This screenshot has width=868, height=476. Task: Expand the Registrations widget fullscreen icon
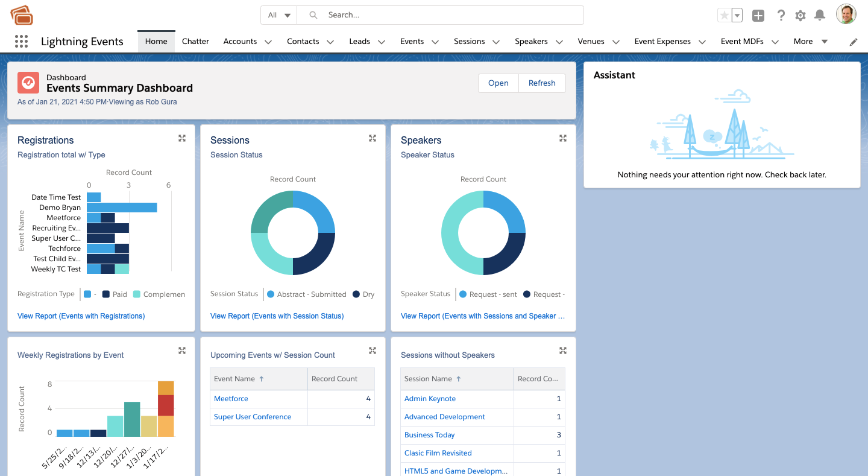182,138
